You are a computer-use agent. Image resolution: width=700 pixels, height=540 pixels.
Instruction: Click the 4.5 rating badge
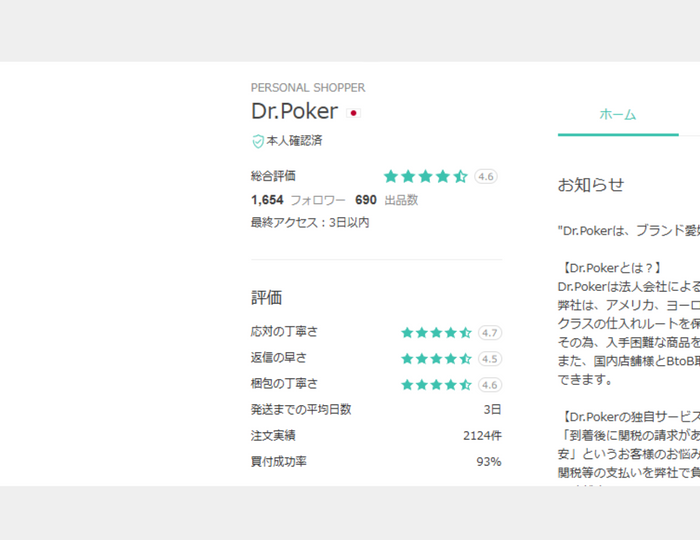(490, 358)
